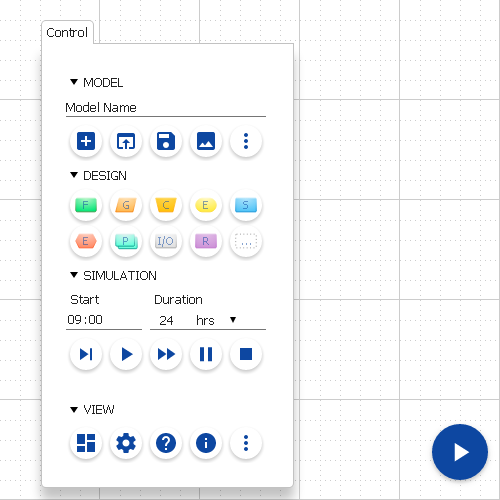500x500 pixels.
Task: Play the simulation in the panel
Action: point(126,354)
